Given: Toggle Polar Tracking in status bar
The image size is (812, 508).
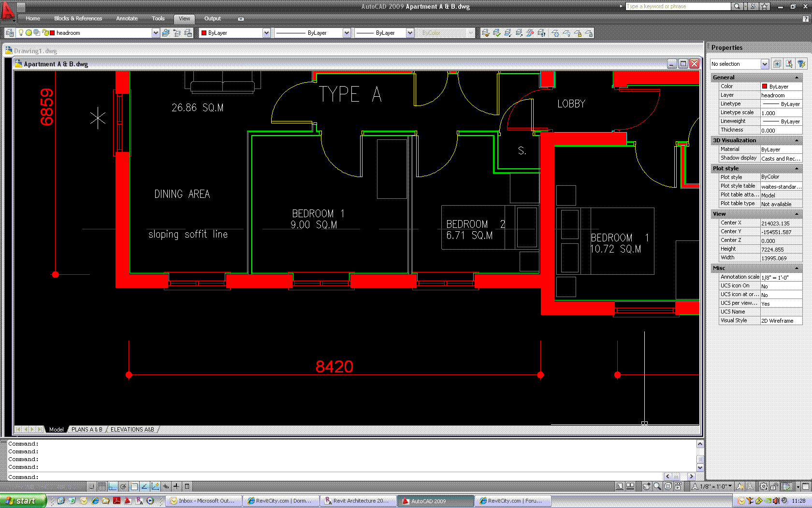Looking at the screenshot, I should point(123,486).
